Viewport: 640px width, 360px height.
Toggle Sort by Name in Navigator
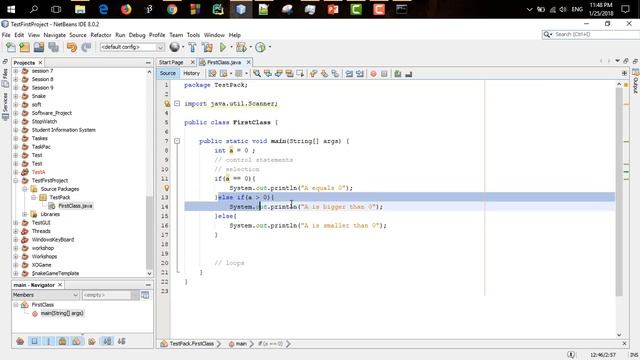coord(107,341)
